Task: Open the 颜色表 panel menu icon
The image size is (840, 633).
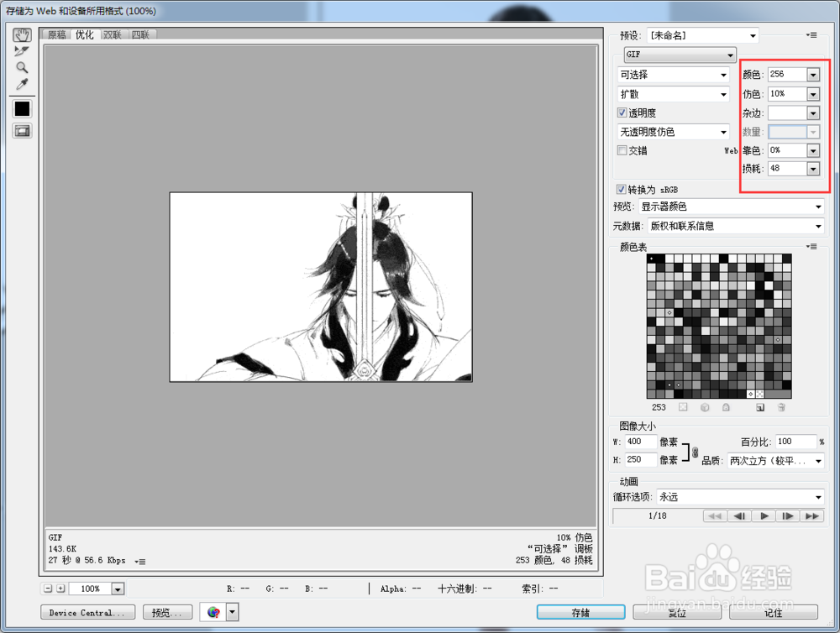Action: pyautogui.click(x=812, y=246)
